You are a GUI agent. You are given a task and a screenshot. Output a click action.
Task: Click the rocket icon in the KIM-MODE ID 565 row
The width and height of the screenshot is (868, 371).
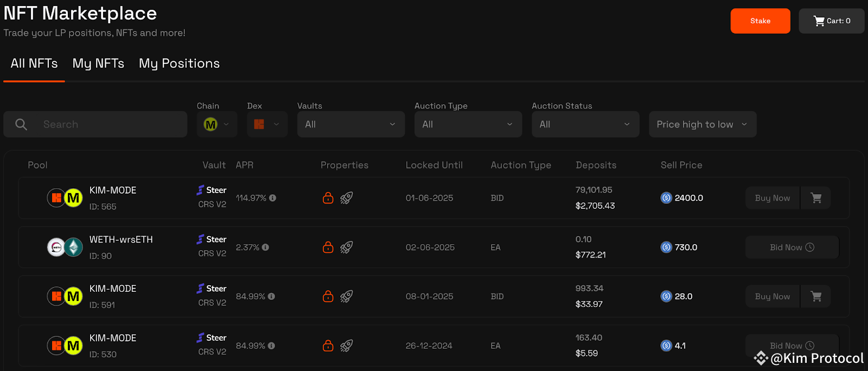tap(347, 198)
